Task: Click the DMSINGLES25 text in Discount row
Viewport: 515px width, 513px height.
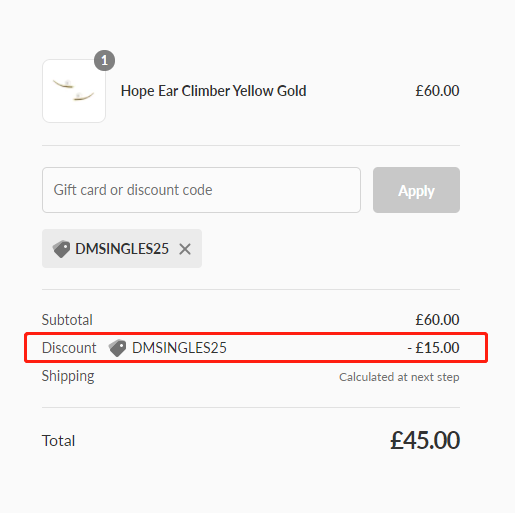Action: 179,348
